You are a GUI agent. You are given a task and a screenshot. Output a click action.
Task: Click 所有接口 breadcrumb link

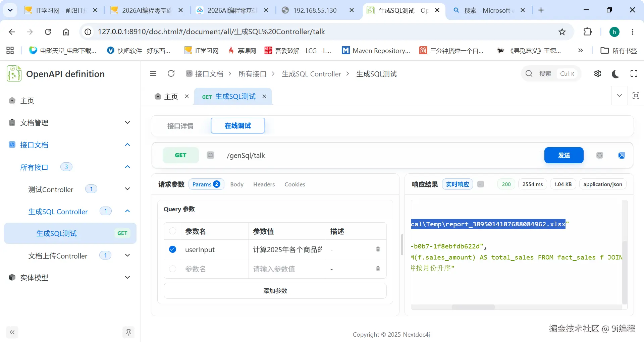pos(252,74)
